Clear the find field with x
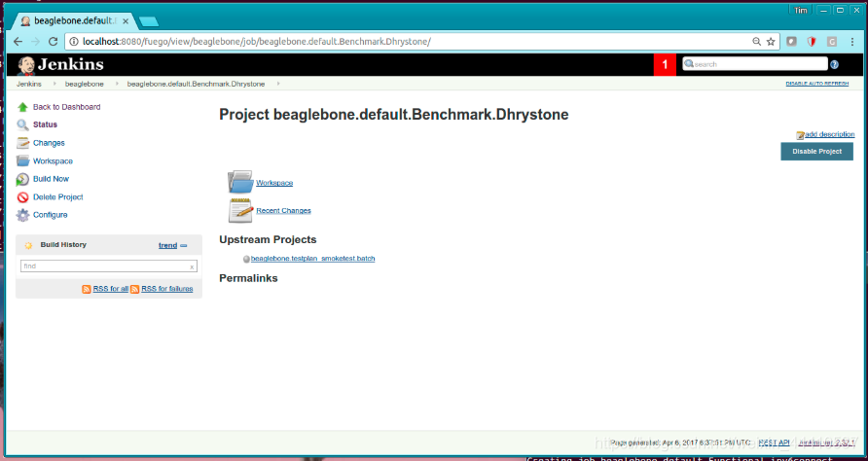The height and width of the screenshot is (461, 868). [192, 266]
